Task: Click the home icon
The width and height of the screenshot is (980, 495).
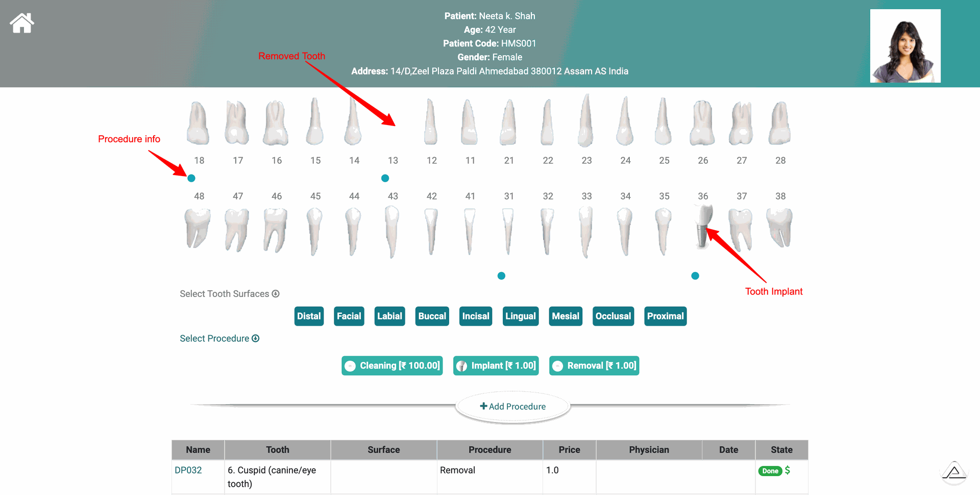Action: (x=22, y=23)
